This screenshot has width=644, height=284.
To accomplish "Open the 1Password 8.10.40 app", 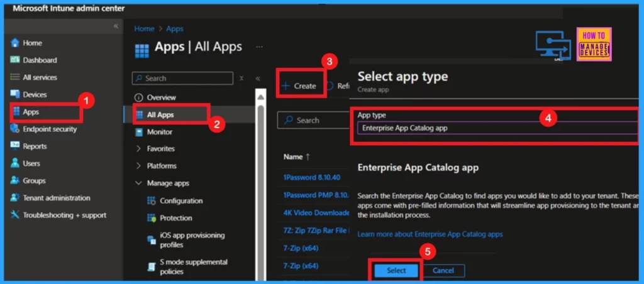I will 312,177.
